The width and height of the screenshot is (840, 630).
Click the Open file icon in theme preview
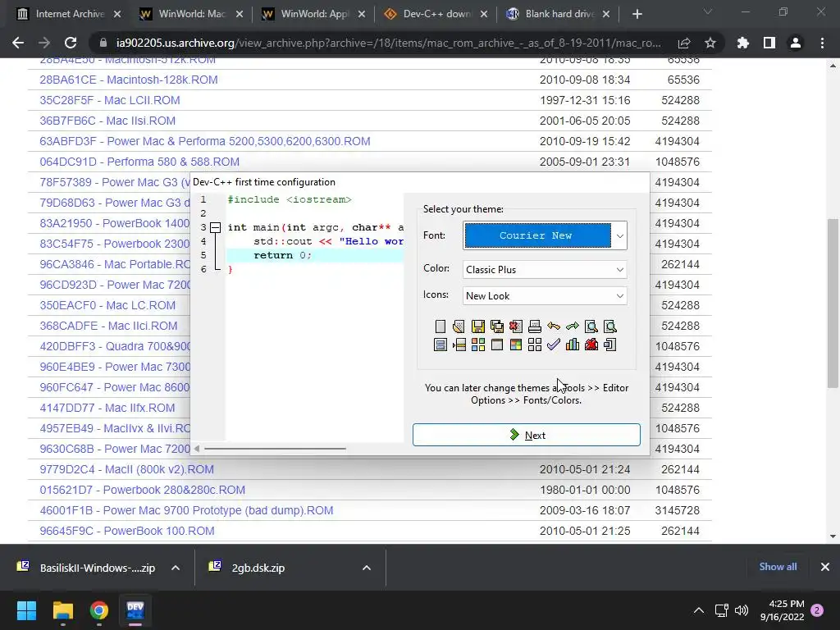point(459,326)
